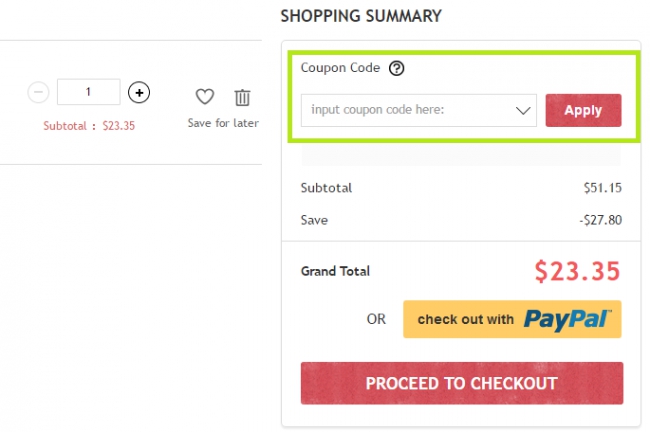This screenshot has height=432, width=650.
Task: Click the red item subtotal text
Action: pyautogui.click(x=89, y=126)
